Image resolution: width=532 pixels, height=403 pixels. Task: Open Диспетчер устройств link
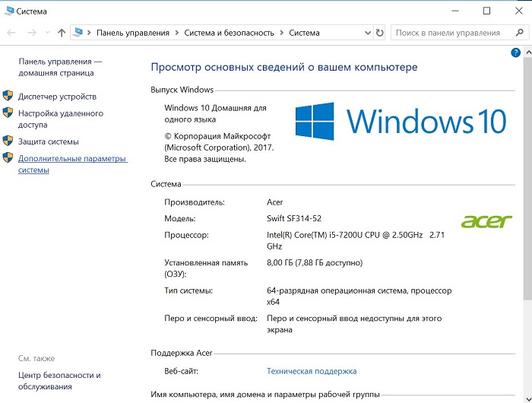(57, 97)
